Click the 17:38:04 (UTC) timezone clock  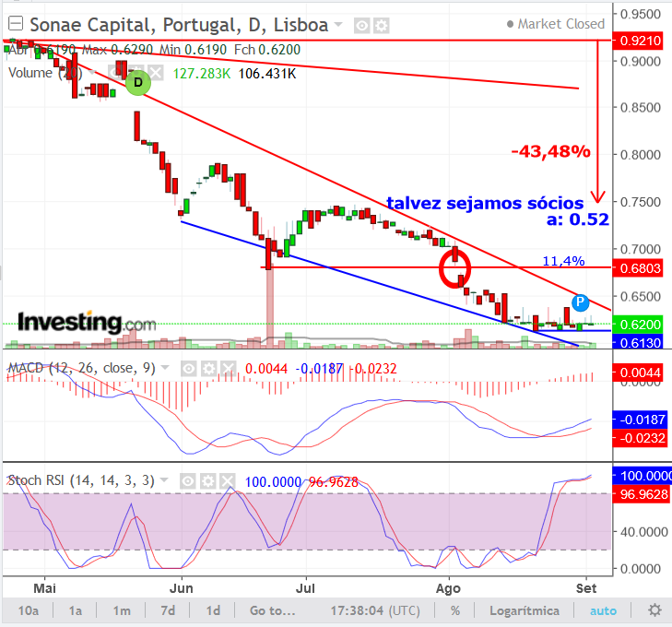pos(375,610)
